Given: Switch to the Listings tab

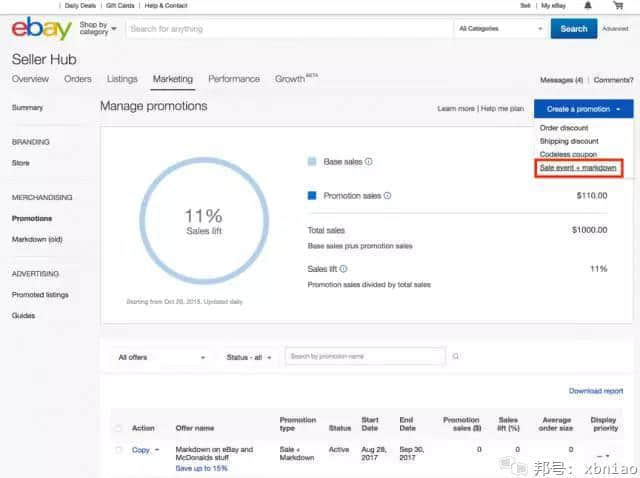Looking at the screenshot, I should [x=122, y=79].
